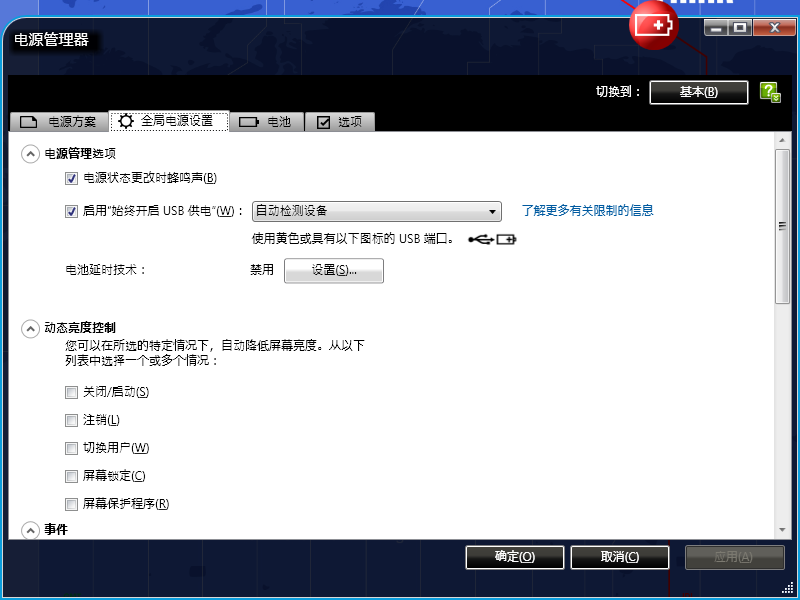This screenshot has width=800, height=600.
Task: Toggle 电源状态更改时蜂鸣声 checkbox
Action: 71,178
